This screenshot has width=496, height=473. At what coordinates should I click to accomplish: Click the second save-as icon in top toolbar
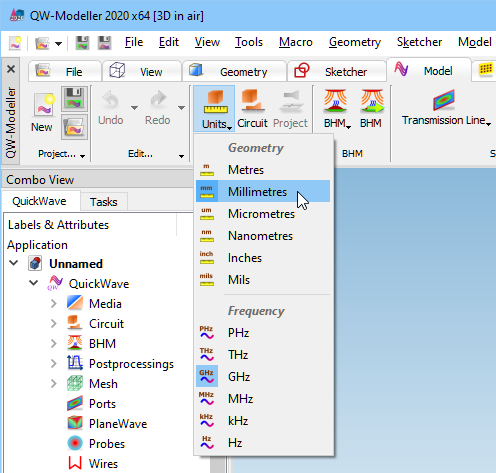click(104, 43)
